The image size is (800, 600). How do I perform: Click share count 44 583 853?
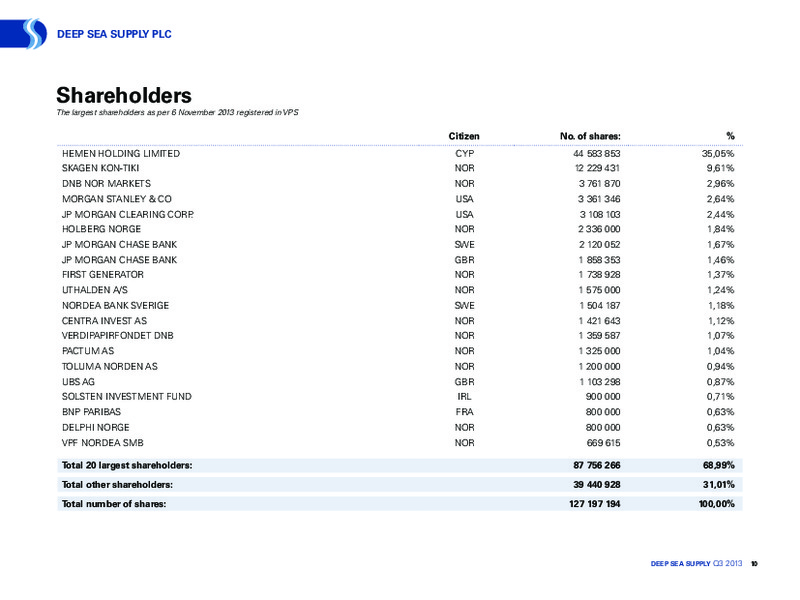pos(597,154)
